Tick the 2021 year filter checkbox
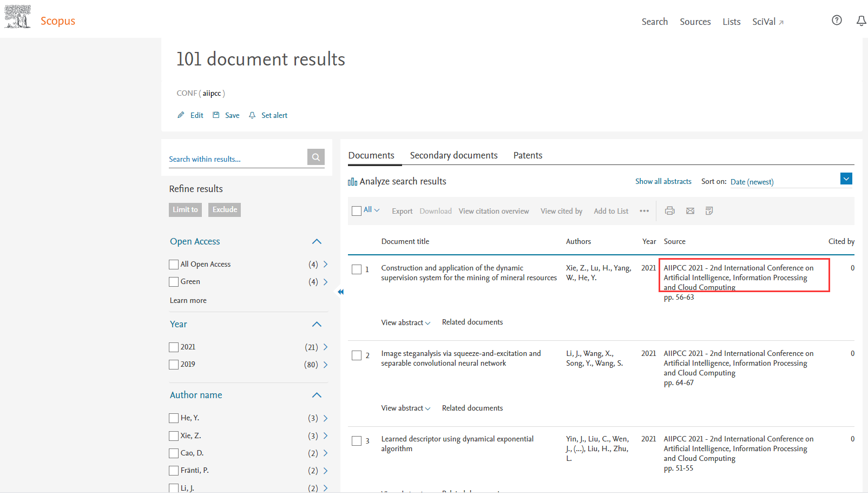Image resolution: width=868 pixels, height=495 pixels. [174, 347]
